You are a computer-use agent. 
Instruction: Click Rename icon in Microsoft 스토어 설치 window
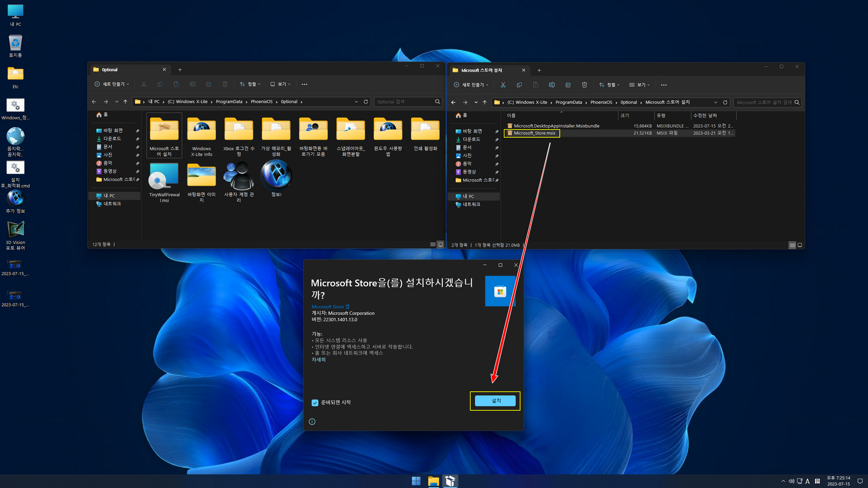pos(552,84)
